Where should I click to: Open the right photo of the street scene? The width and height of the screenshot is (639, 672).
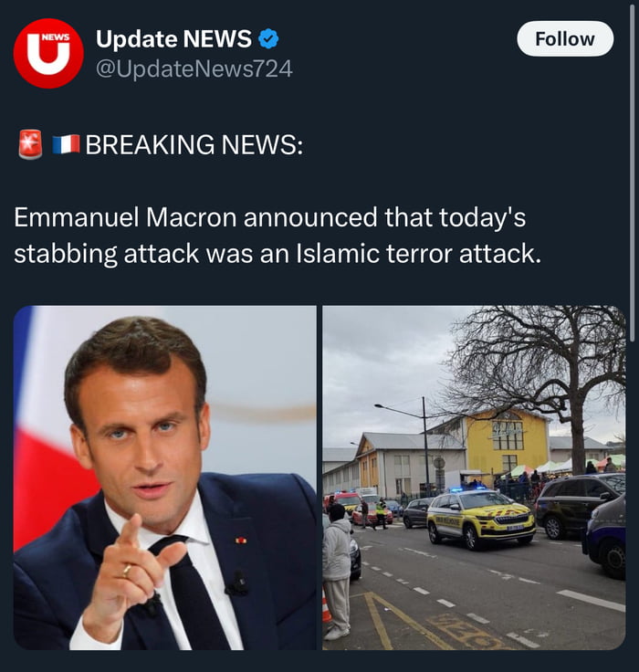[473, 478]
